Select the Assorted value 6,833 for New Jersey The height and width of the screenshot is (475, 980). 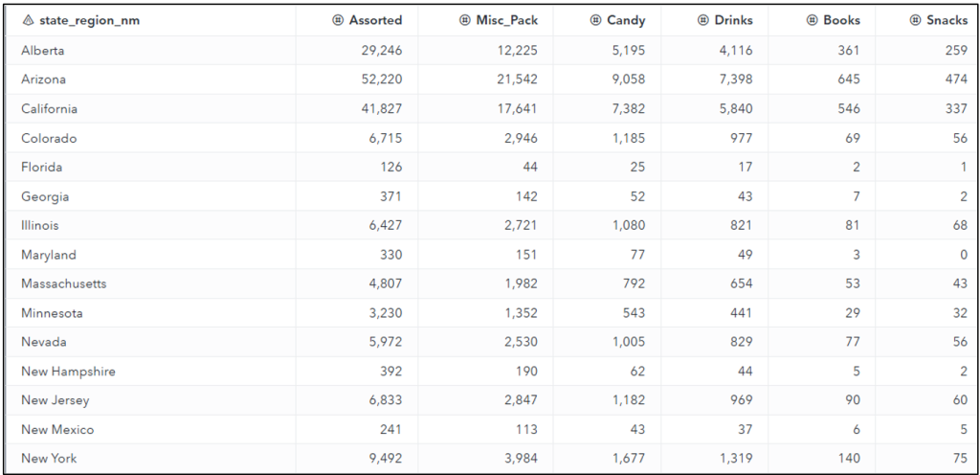point(383,400)
